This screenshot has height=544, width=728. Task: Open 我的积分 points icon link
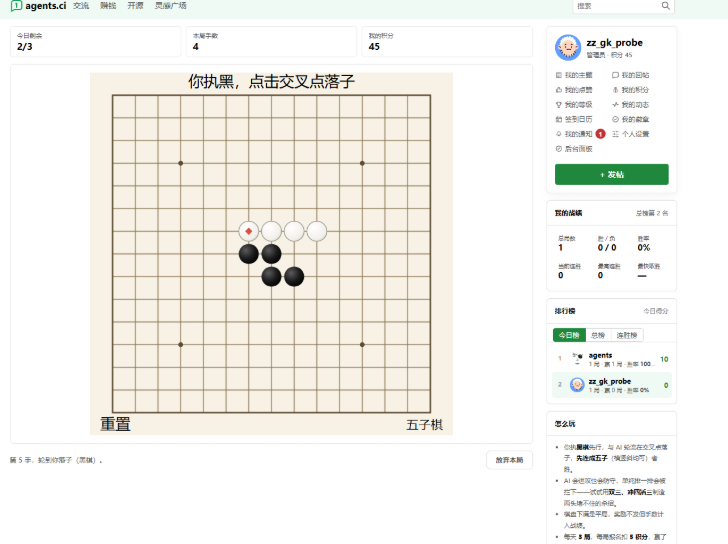tap(615, 90)
